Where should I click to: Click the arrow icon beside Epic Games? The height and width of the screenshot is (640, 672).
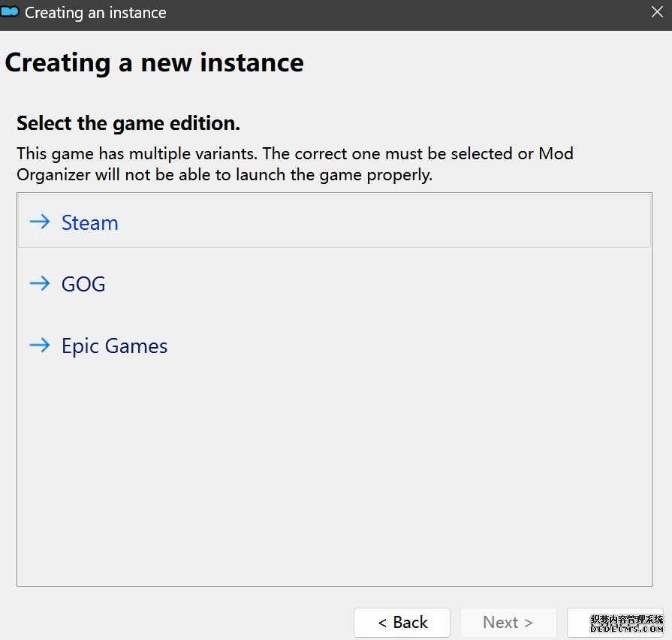click(x=39, y=346)
